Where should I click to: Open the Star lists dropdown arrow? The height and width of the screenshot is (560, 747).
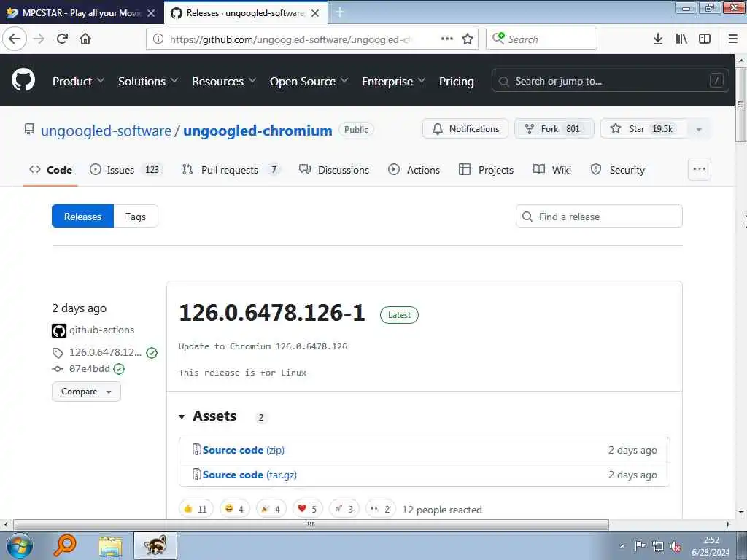tap(699, 129)
